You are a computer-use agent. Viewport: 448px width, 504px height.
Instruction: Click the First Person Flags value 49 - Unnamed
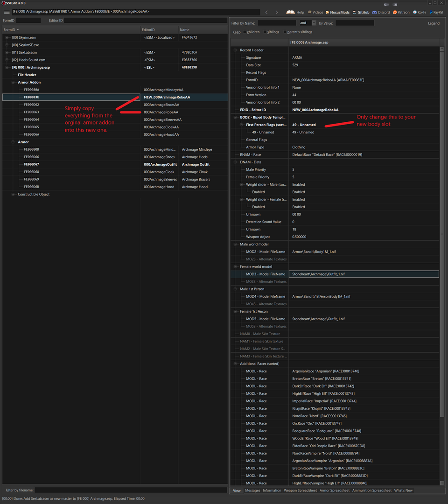click(364, 125)
